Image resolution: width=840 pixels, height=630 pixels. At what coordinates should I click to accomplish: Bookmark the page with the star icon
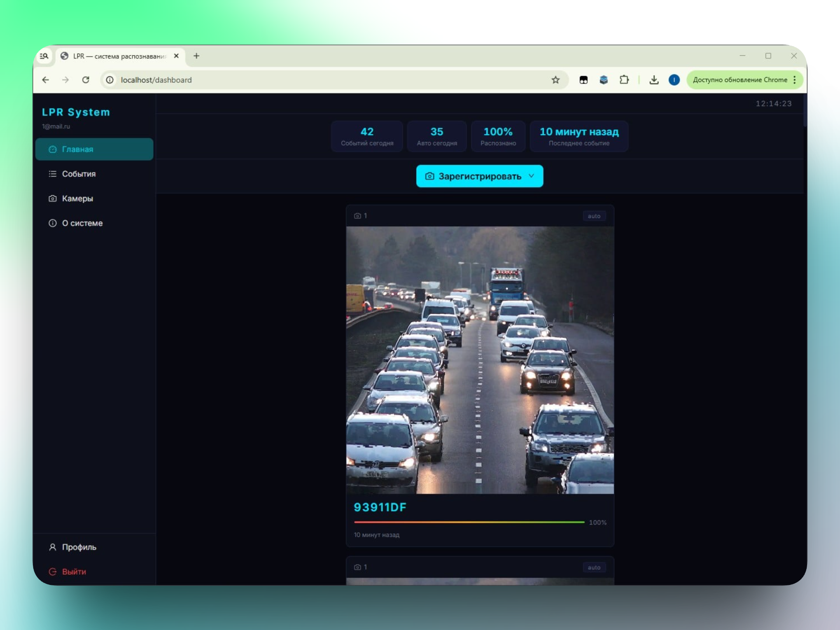[556, 80]
